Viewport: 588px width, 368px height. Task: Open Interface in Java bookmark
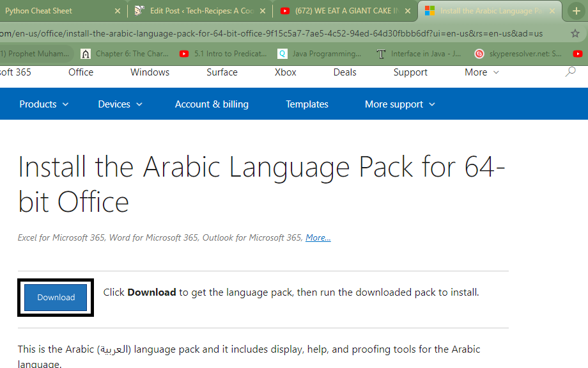419,54
